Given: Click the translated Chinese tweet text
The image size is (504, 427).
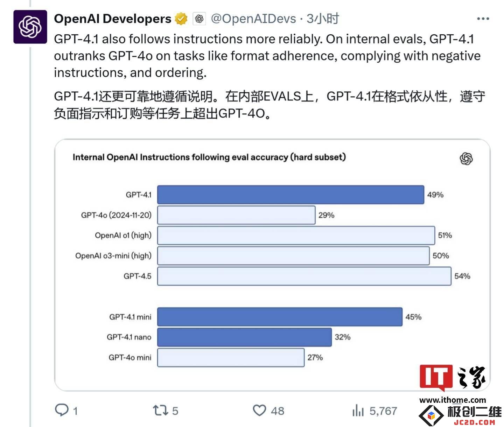Looking at the screenshot, I should (269, 105).
